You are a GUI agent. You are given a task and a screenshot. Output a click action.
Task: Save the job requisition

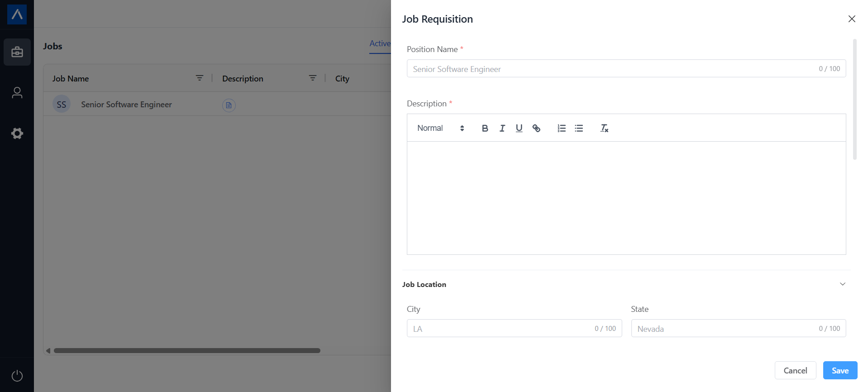(x=840, y=370)
